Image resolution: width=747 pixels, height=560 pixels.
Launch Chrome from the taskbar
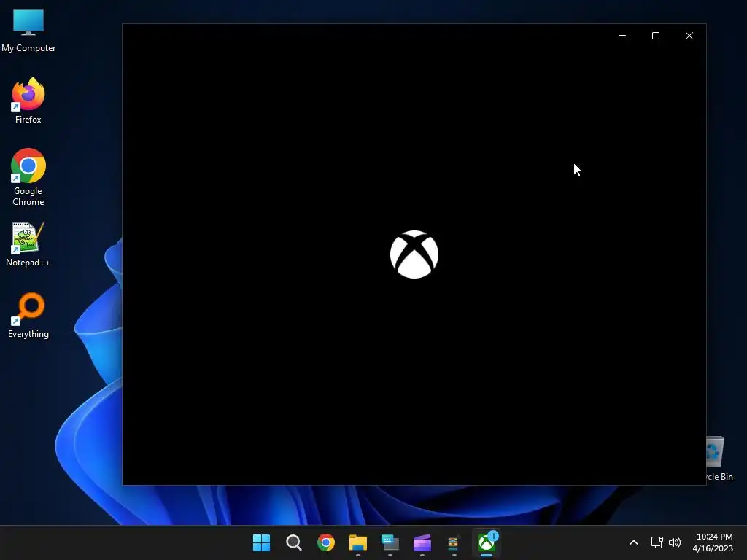326,542
